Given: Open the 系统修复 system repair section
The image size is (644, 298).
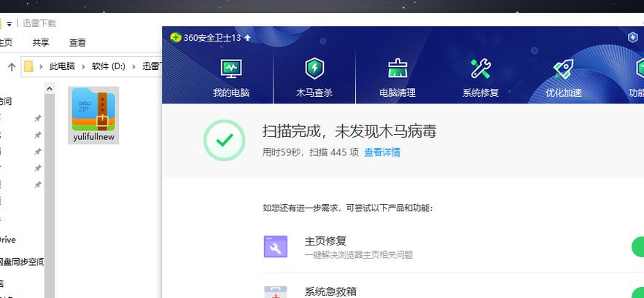Looking at the screenshot, I should (480, 77).
